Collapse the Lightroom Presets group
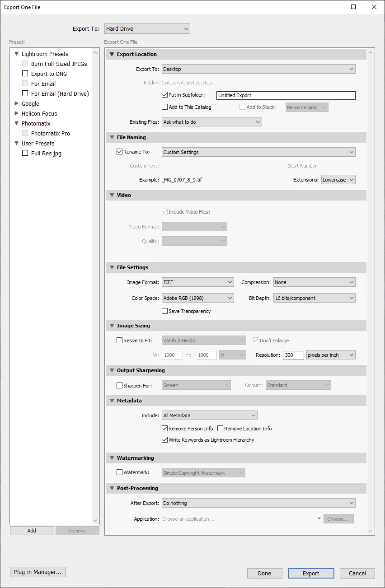 pyautogui.click(x=17, y=54)
